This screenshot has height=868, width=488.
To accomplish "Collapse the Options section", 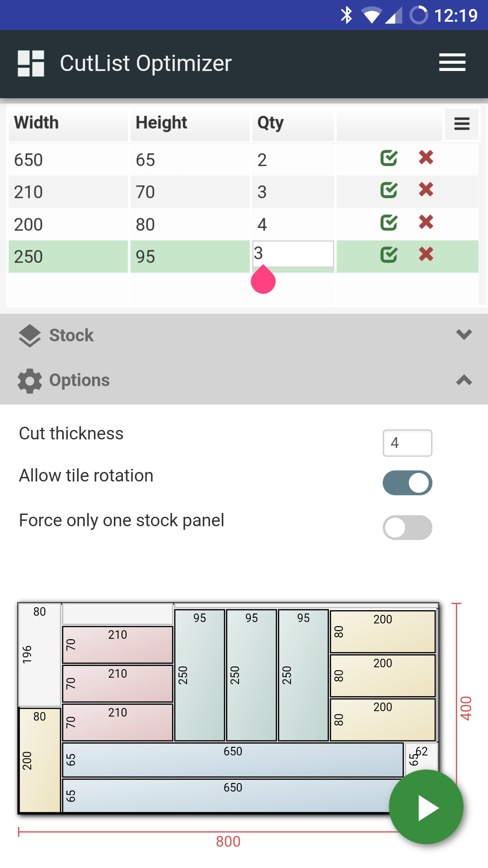I will (x=464, y=380).
